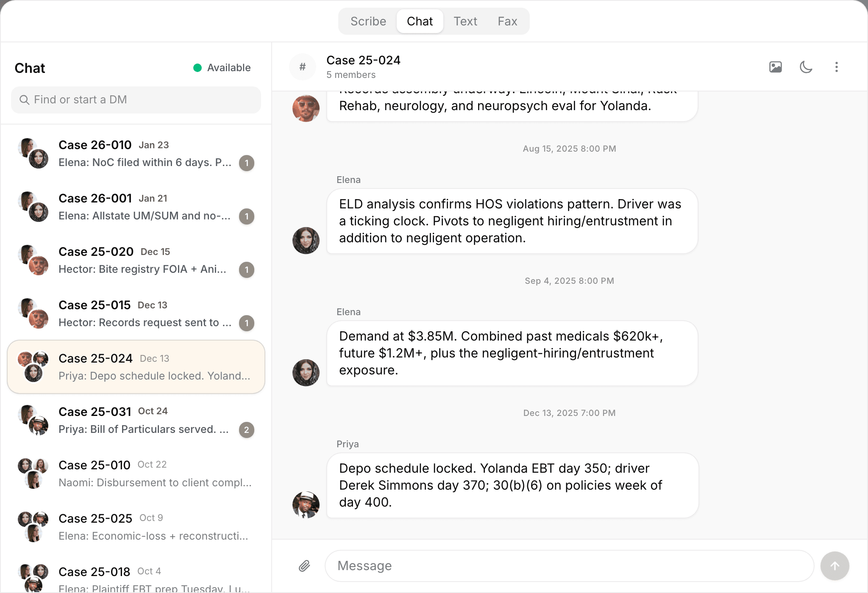Click Priya's avatar beside Depo schedule message
This screenshot has width=868, height=593.
click(x=306, y=505)
